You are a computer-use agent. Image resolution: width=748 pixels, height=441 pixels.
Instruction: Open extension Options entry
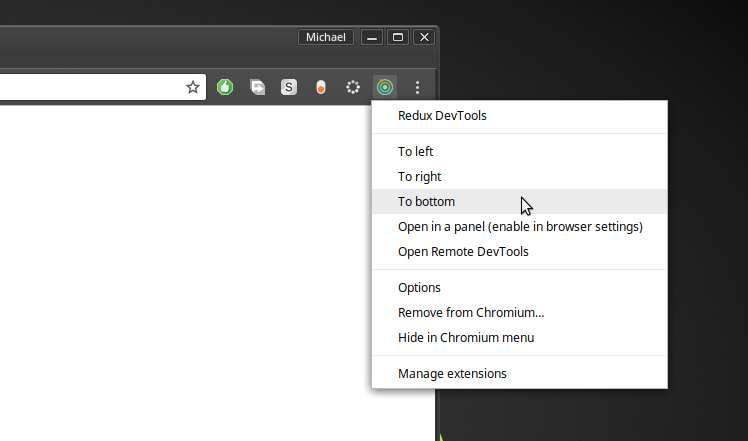[519, 287]
